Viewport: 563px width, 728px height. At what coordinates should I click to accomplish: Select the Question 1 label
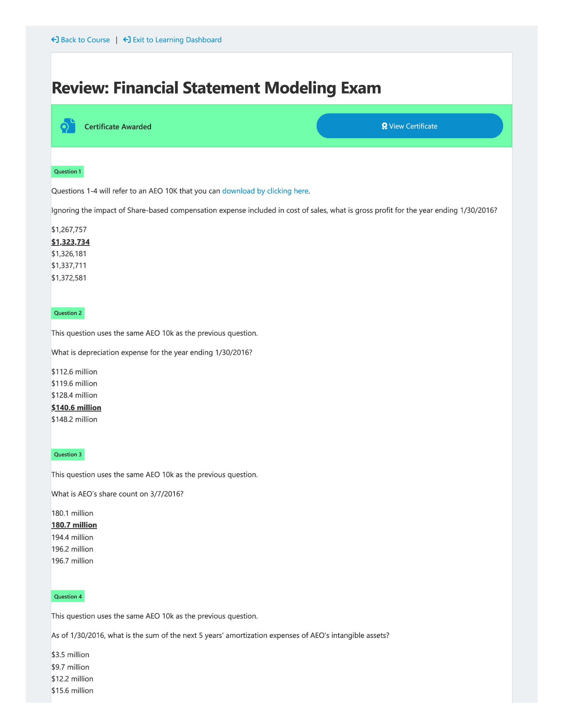click(68, 171)
